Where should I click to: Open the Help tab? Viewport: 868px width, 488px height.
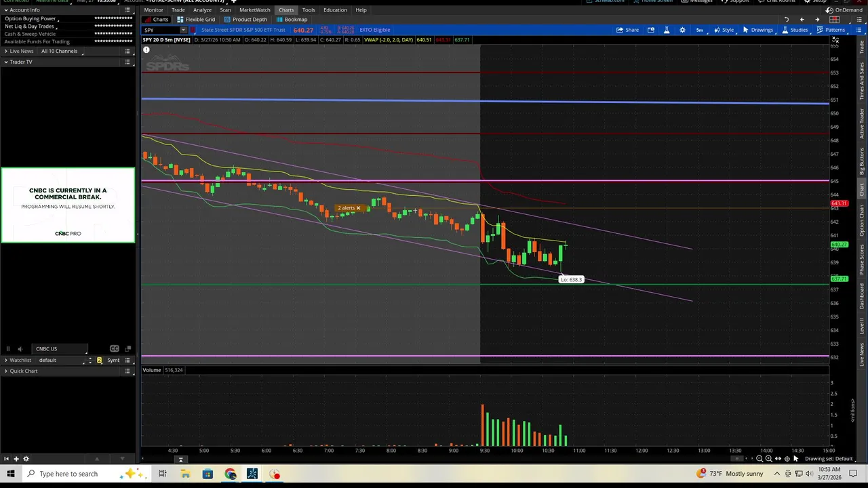click(361, 10)
